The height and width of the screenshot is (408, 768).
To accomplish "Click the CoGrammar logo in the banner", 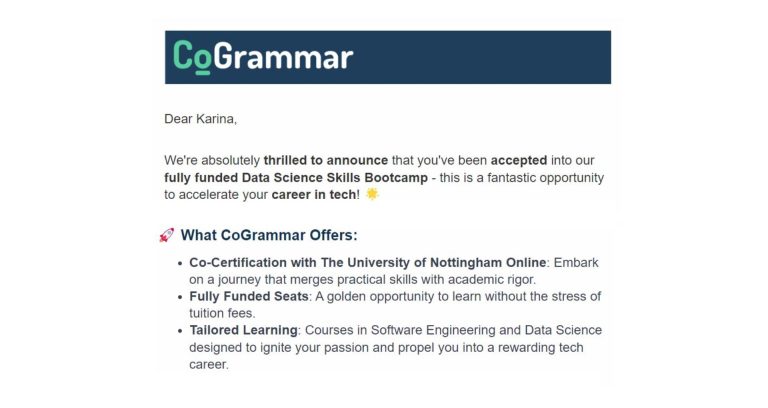I will coord(263,57).
